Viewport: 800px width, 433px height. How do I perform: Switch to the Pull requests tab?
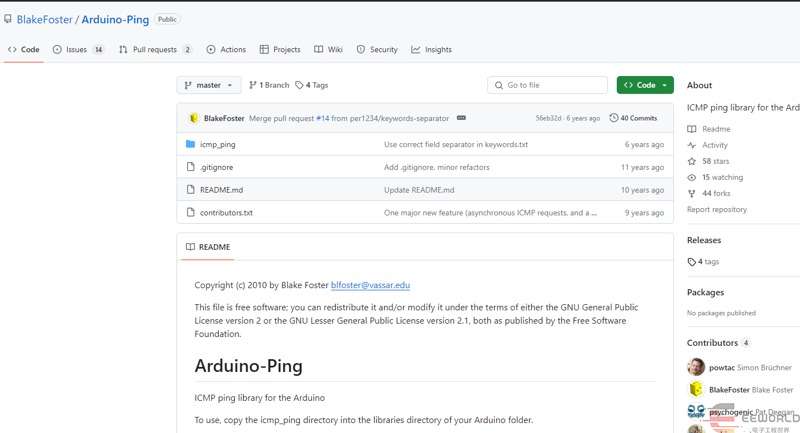[147, 49]
